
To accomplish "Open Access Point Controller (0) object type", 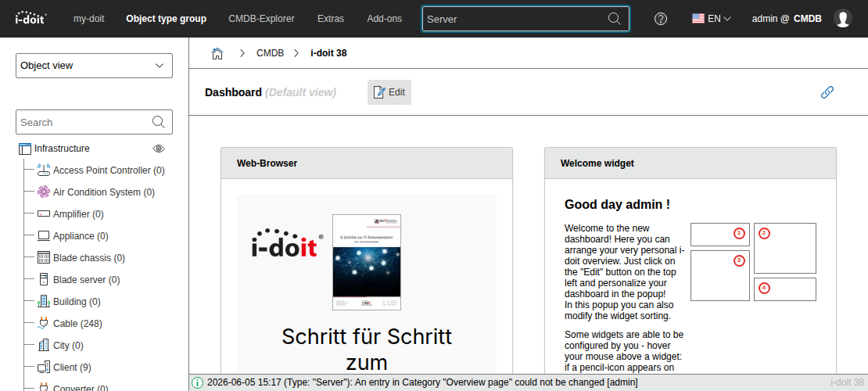I will 109,170.
